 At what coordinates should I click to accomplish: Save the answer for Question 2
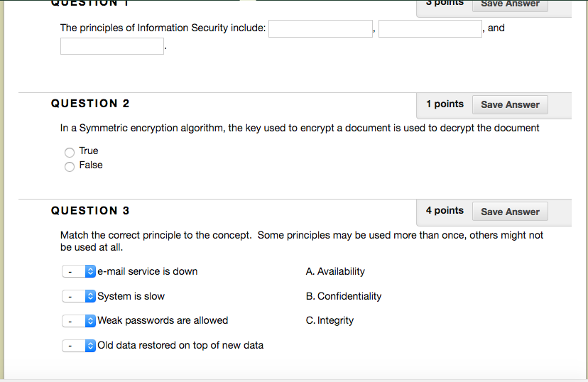point(510,105)
